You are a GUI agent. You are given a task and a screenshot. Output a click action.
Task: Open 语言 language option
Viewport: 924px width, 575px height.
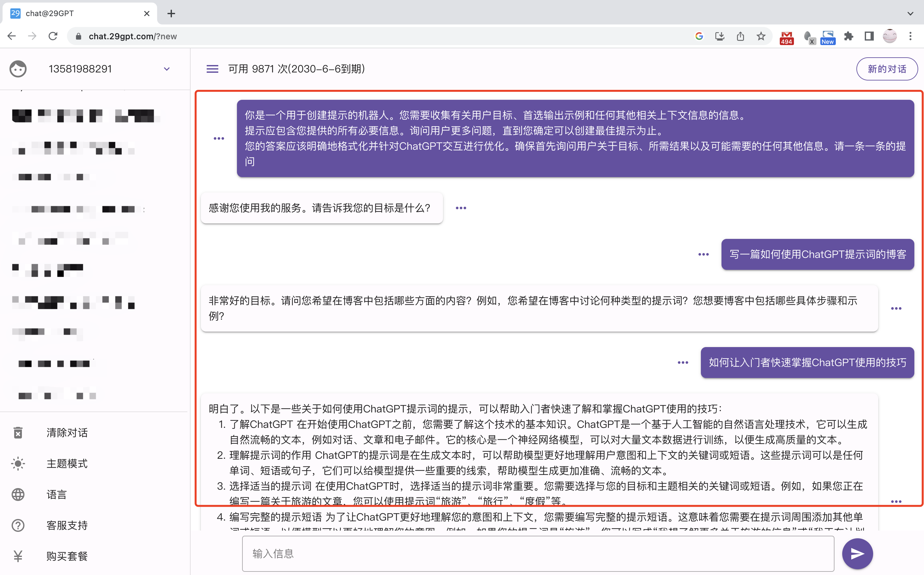point(57,495)
